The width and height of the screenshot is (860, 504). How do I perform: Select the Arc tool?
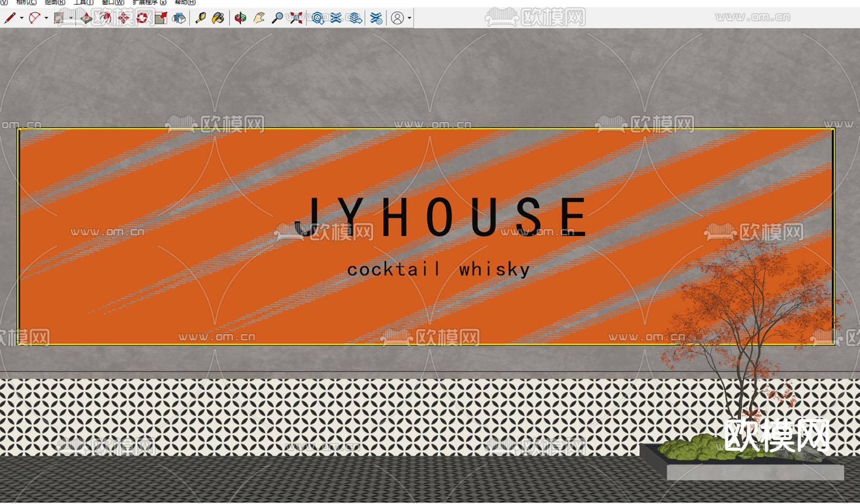34,18
